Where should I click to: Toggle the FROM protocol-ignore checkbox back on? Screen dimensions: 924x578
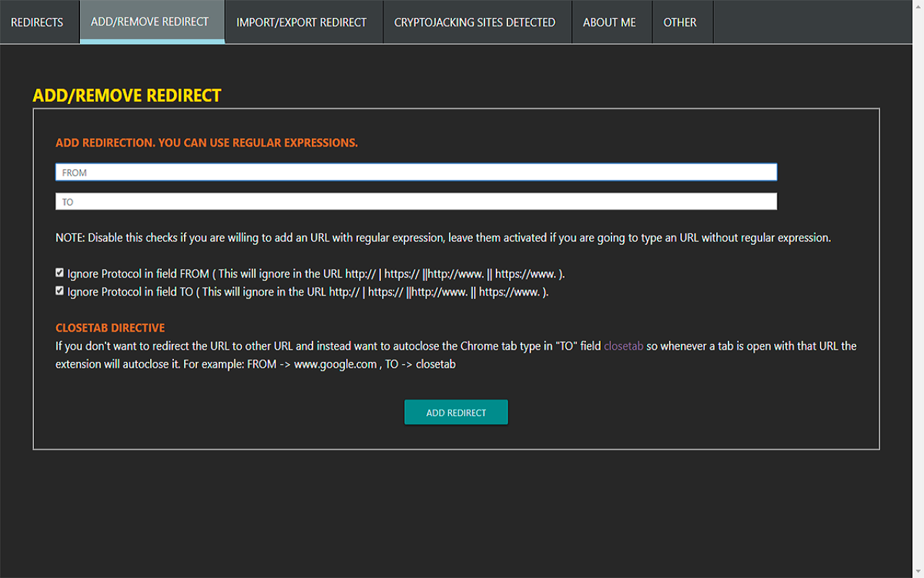(59, 272)
